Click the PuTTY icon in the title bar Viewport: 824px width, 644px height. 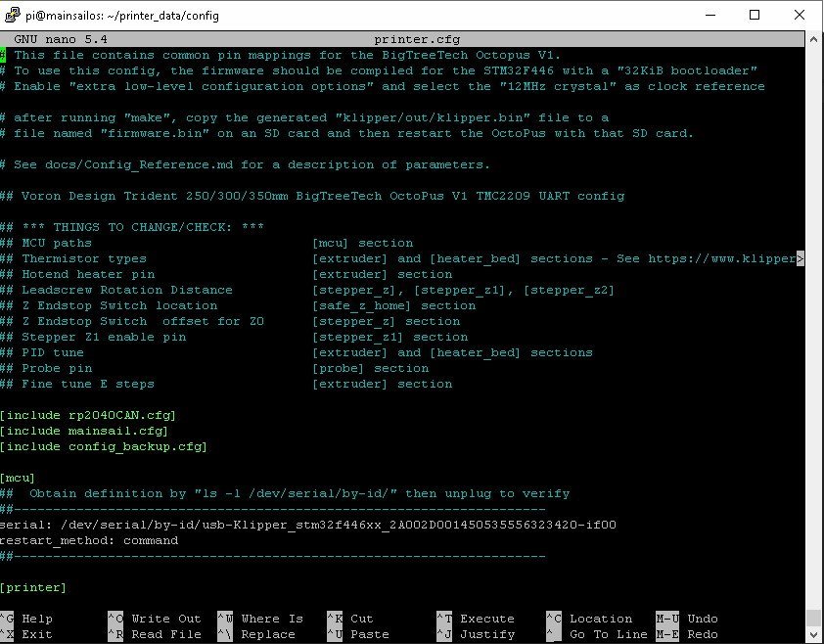[x=12, y=15]
